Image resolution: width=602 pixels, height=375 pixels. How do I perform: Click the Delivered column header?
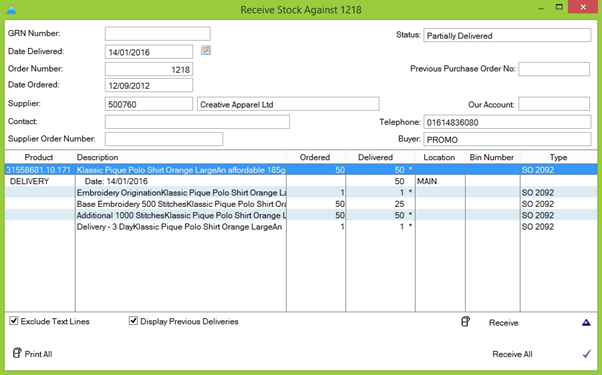coord(380,157)
